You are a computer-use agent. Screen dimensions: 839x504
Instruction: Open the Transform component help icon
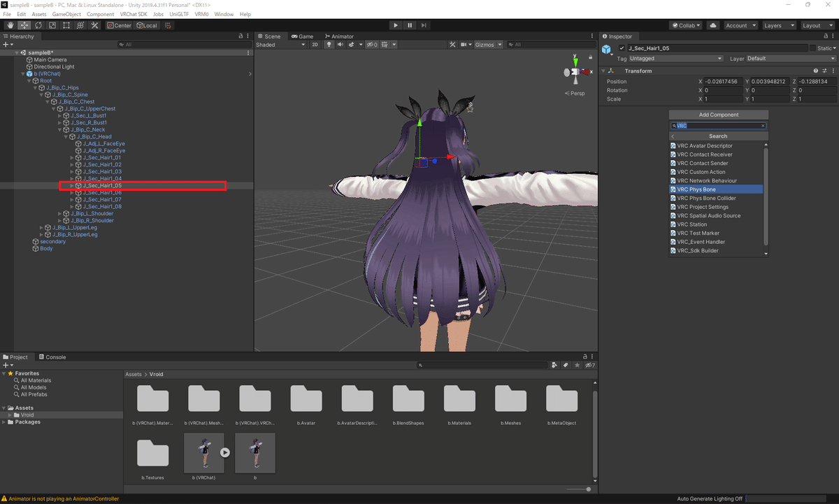816,71
